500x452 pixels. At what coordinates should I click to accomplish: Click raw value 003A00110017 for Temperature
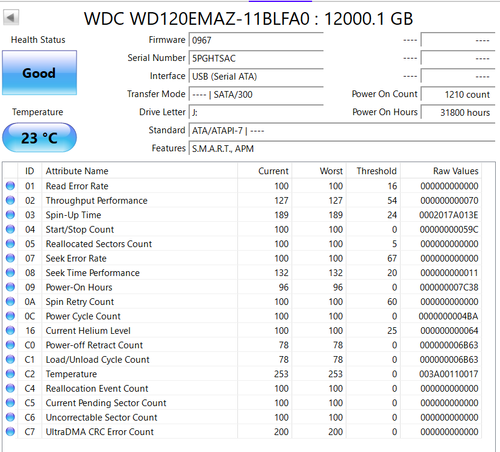click(449, 374)
